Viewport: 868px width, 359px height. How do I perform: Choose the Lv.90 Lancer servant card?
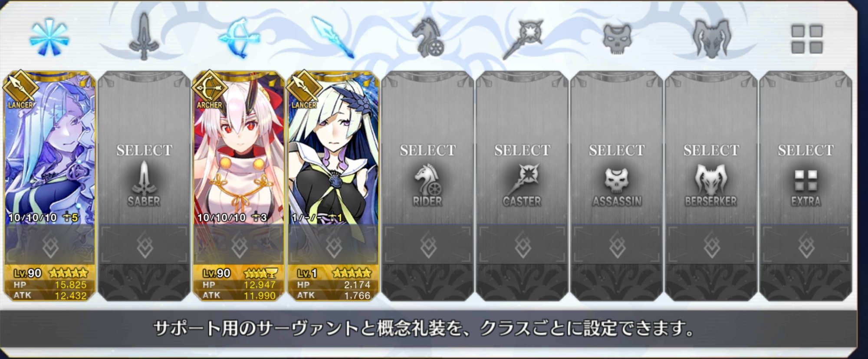tap(49, 148)
